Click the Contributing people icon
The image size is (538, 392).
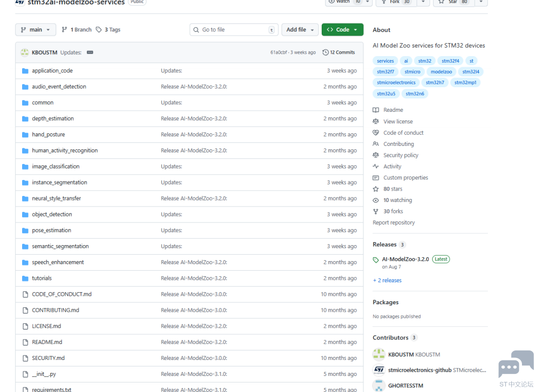click(376, 144)
